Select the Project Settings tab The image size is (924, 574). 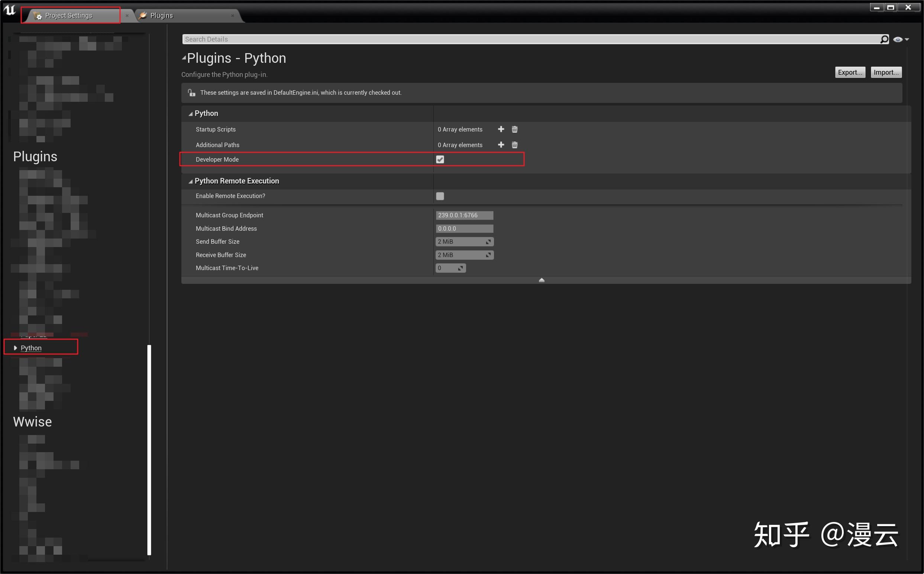tap(68, 15)
